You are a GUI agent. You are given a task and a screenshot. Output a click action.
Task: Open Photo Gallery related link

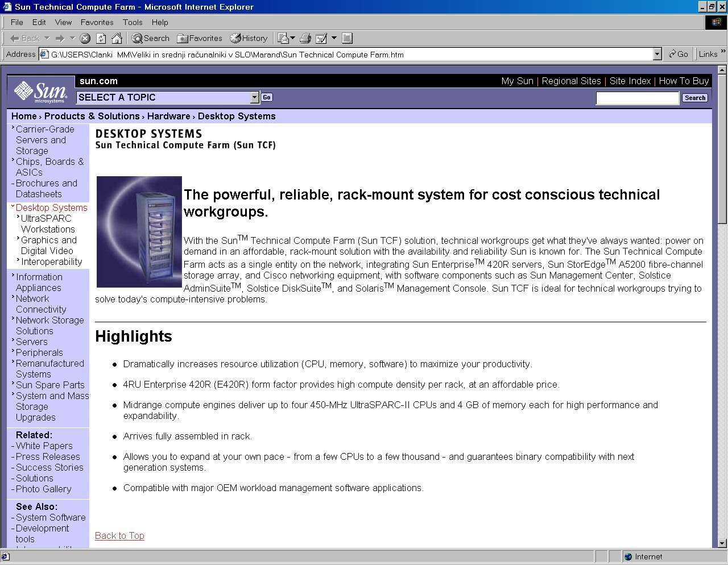(43, 489)
